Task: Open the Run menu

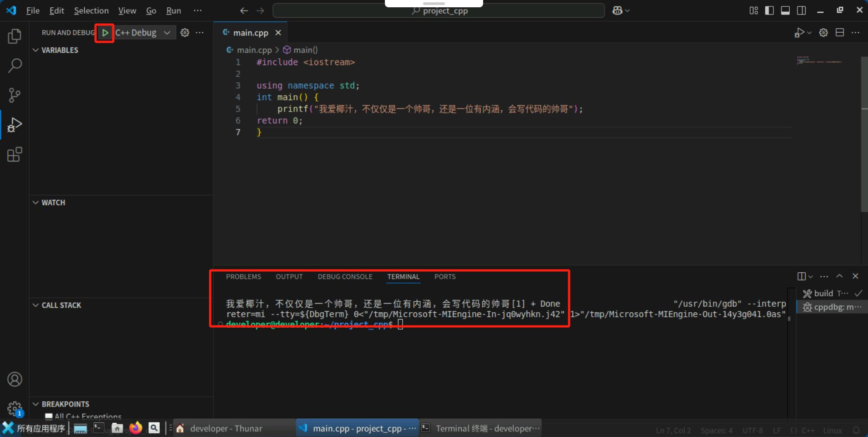Action: point(173,10)
